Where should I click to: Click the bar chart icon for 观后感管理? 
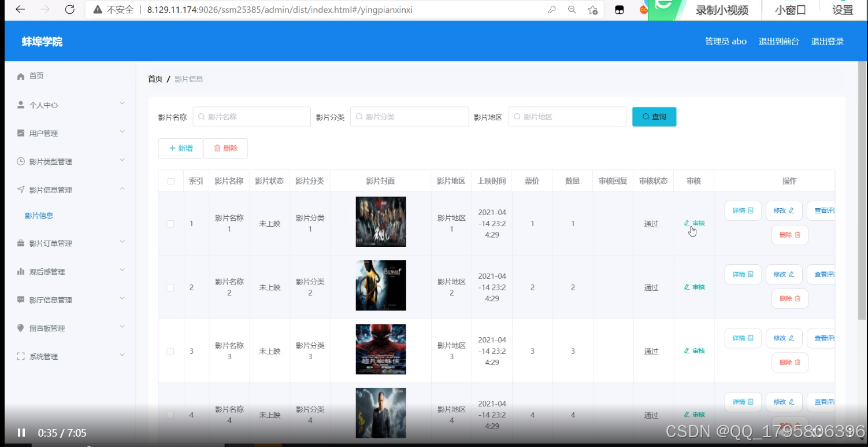(x=21, y=271)
